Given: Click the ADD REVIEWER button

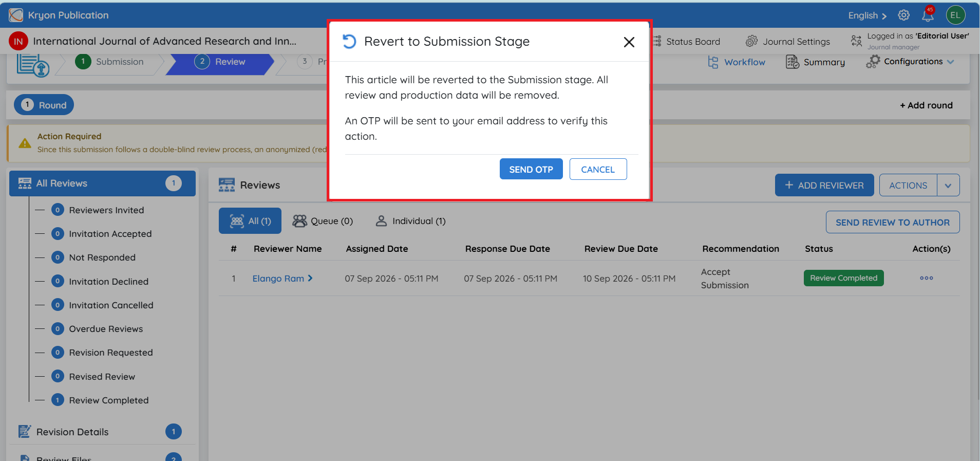Looking at the screenshot, I should pos(824,186).
